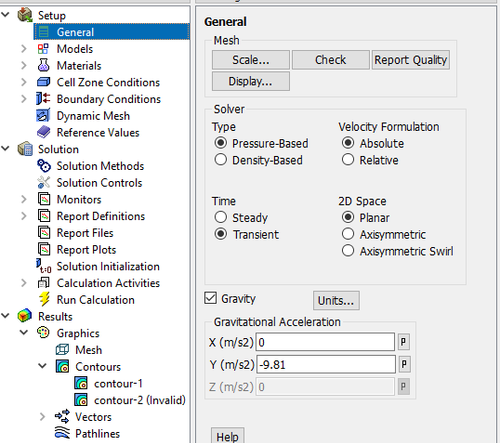Click the Reference Values icon
Image resolution: width=500 pixels, height=443 pixels.
coord(43,132)
